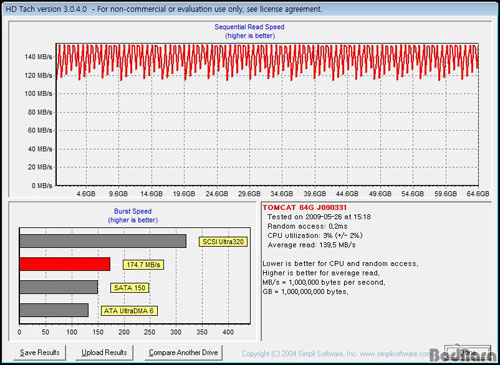Click the 14.6GB axis label

click(x=151, y=194)
